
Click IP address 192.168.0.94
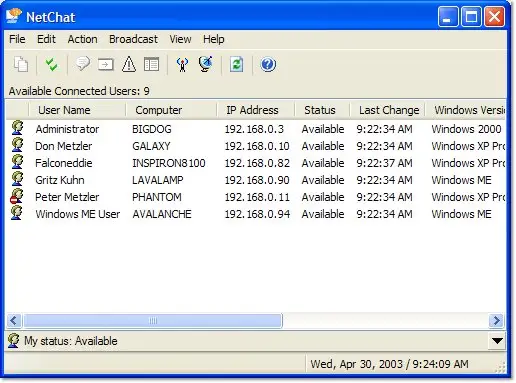257,214
